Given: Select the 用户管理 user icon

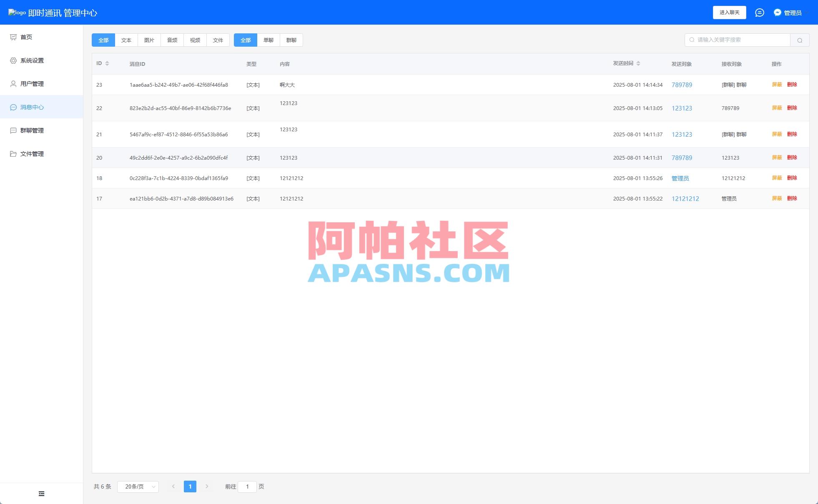Looking at the screenshot, I should 13,83.
